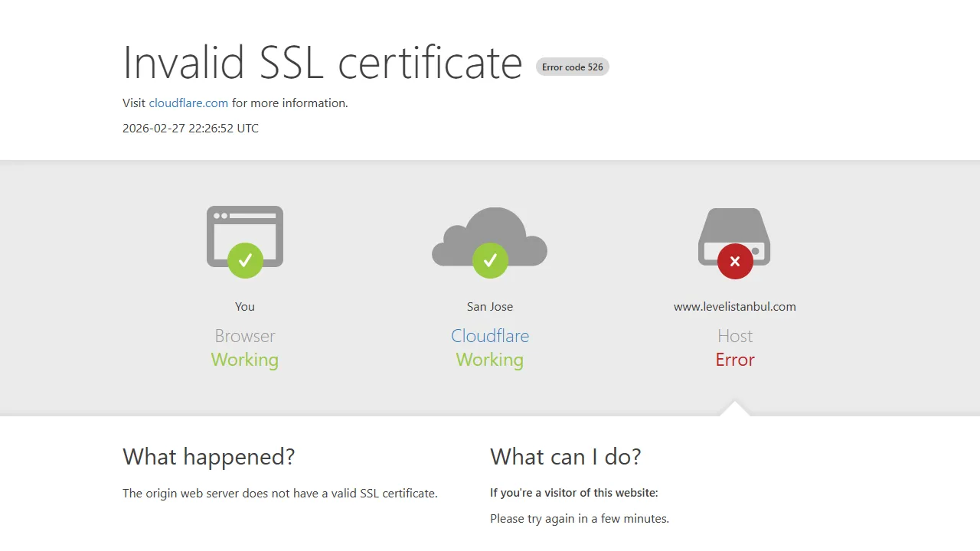The width and height of the screenshot is (980, 551).
Task: Click the 'Please try again in a few minutes' text
Action: tap(580, 519)
